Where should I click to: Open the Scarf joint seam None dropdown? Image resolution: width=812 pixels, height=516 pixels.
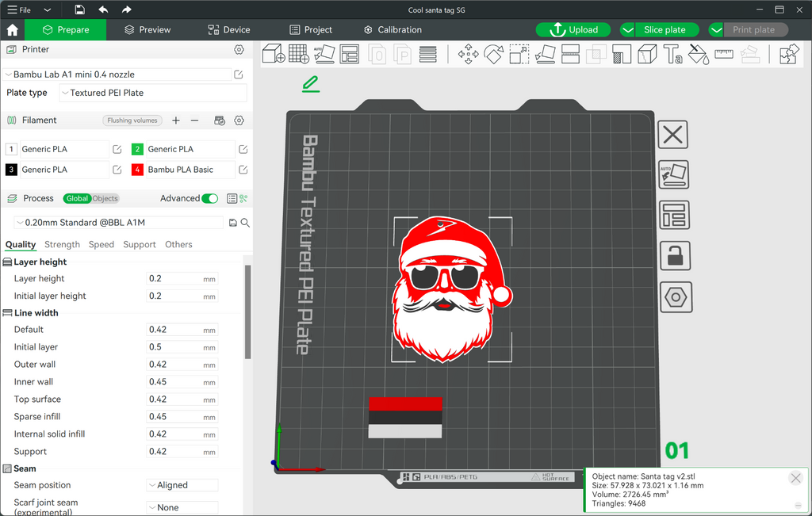tap(182, 508)
